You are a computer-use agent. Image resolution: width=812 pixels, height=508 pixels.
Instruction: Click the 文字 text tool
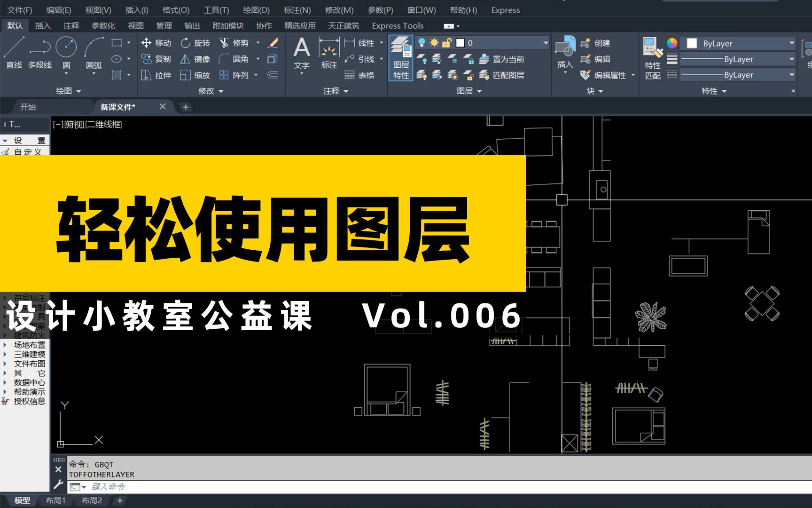pyautogui.click(x=301, y=54)
